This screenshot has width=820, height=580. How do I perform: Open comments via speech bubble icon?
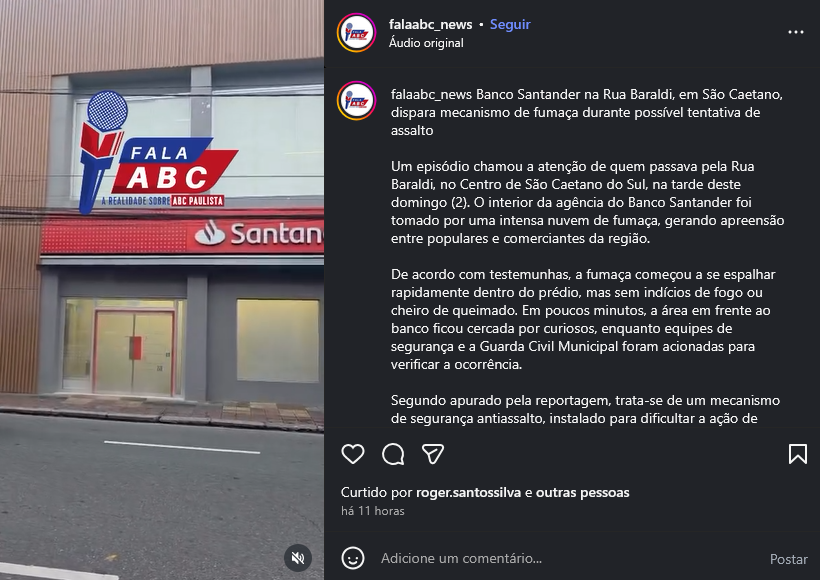point(393,454)
